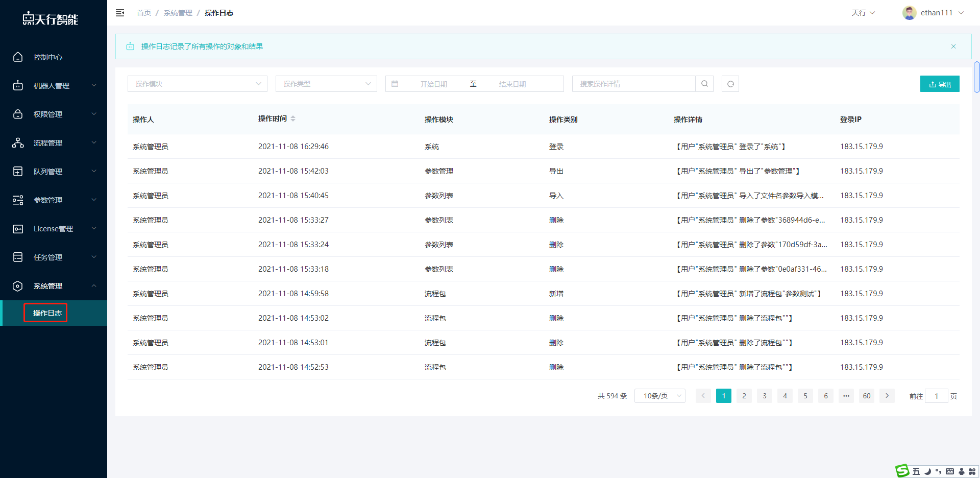Open 控制中心 home icon

coord(18,57)
